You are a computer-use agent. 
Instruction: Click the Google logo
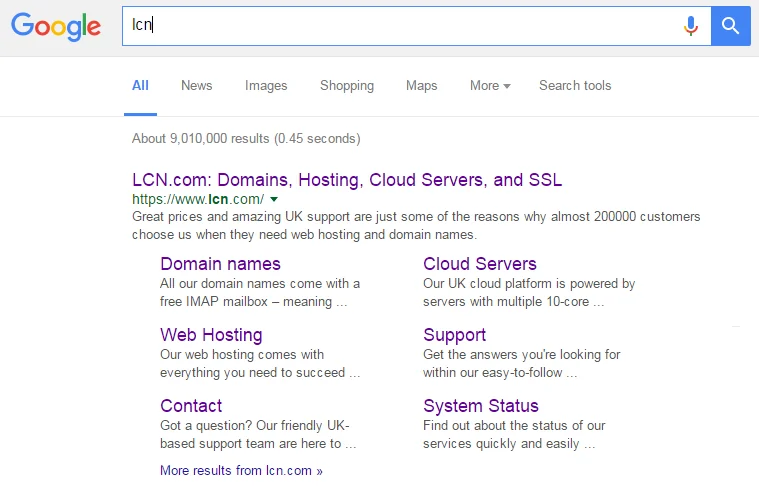point(56,26)
